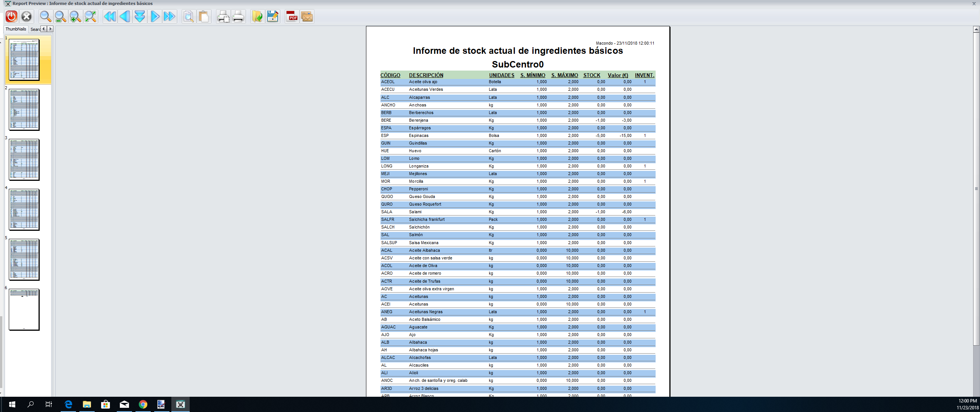Open the page 3 thumbnail

point(24,159)
